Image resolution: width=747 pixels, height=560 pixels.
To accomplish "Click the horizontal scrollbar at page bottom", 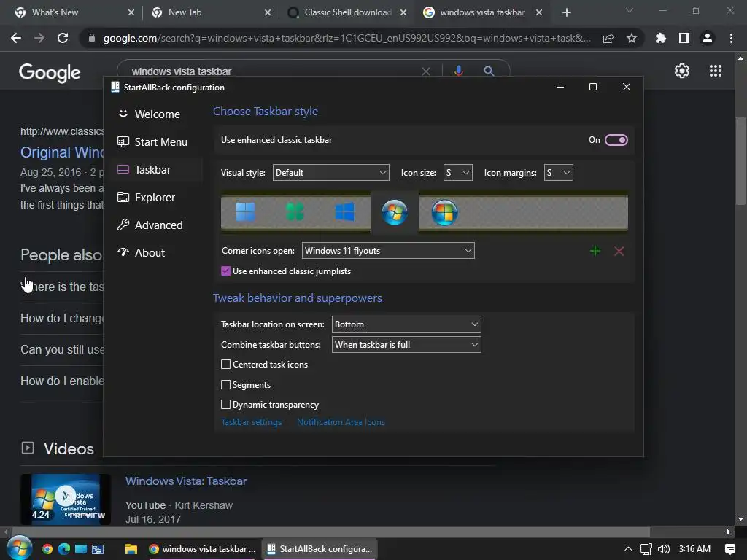I will 331,532.
